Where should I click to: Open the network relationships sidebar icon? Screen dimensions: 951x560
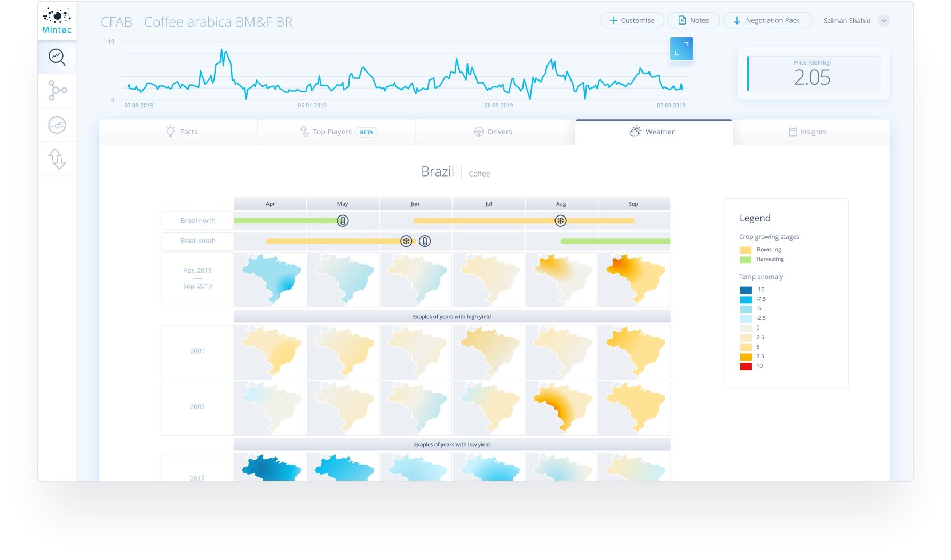click(x=57, y=91)
